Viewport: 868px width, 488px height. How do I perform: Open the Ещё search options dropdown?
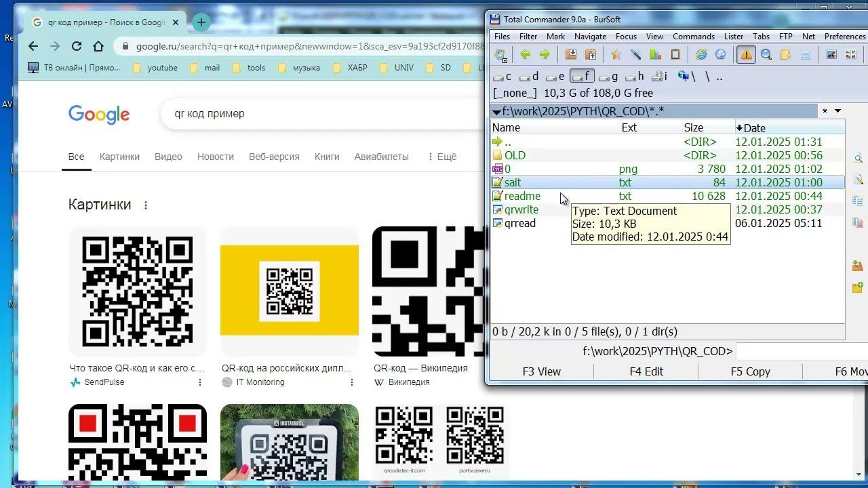442,157
